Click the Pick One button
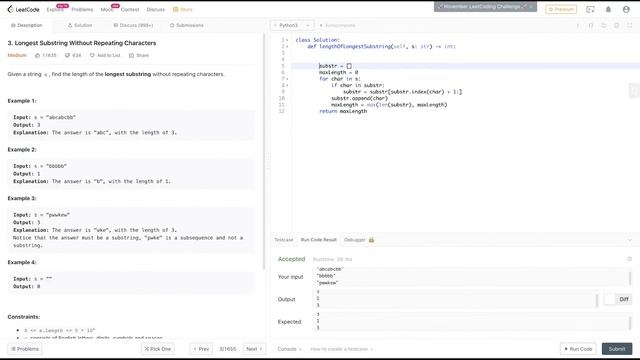The image size is (640, 360). [158, 349]
